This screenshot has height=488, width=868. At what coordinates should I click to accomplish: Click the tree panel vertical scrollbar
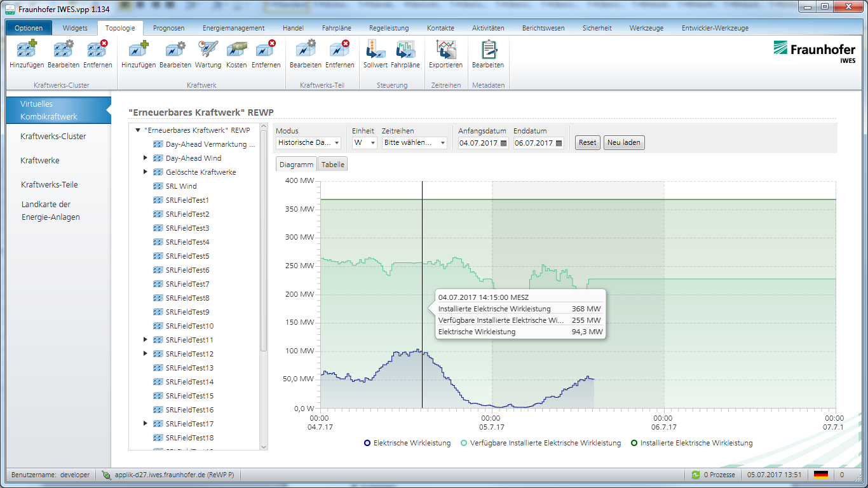[x=264, y=240]
